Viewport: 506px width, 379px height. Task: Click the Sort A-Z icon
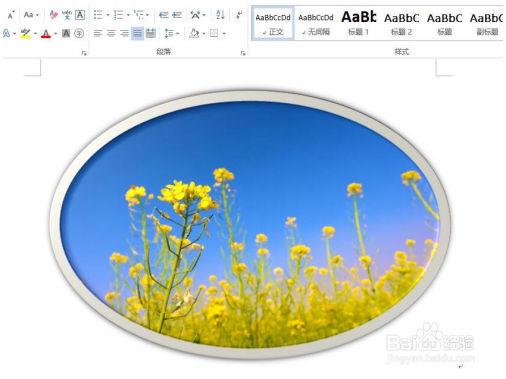(220, 15)
